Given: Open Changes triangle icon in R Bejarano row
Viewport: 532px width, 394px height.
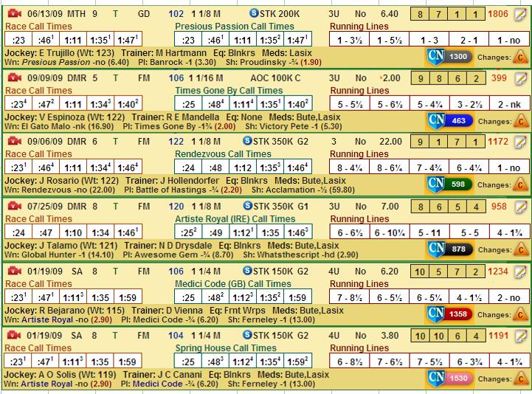Looking at the screenshot, I should pos(520,314).
